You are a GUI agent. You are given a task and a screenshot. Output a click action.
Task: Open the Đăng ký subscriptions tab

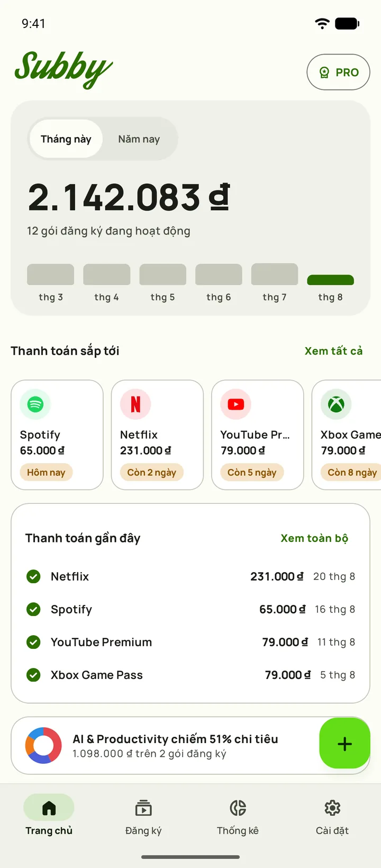coord(143,816)
